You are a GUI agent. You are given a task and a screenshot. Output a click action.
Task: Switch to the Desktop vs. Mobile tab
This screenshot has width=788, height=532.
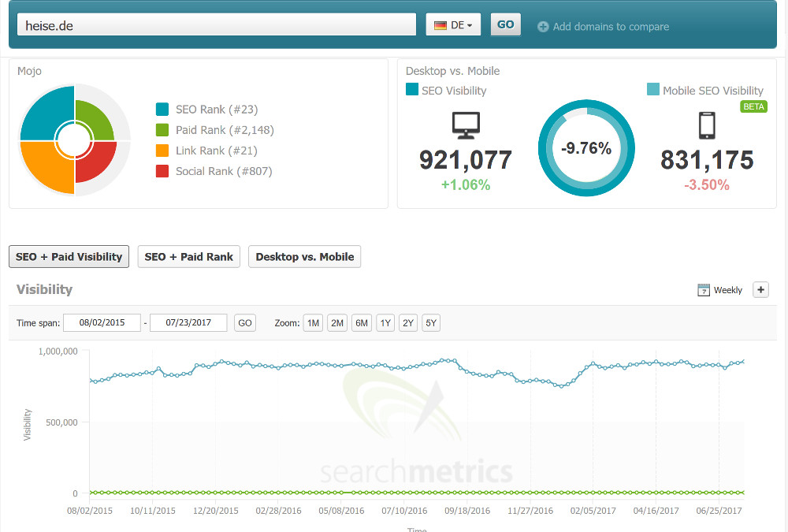(304, 256)
